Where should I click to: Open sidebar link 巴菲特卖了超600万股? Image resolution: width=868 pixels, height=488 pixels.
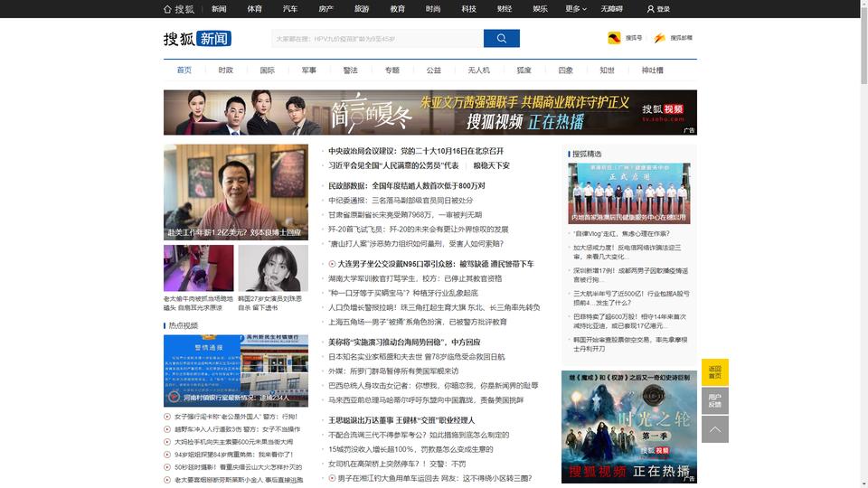[x=629, y=321]
